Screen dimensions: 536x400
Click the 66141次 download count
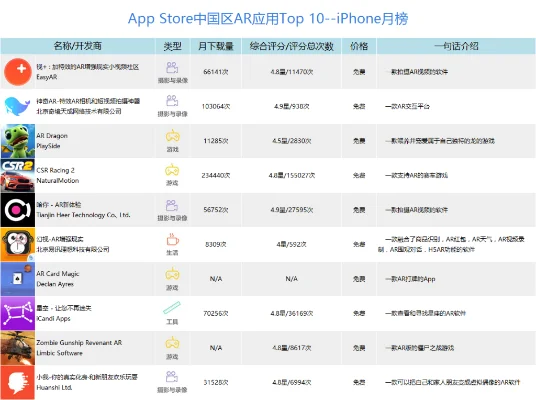[216, 72]
